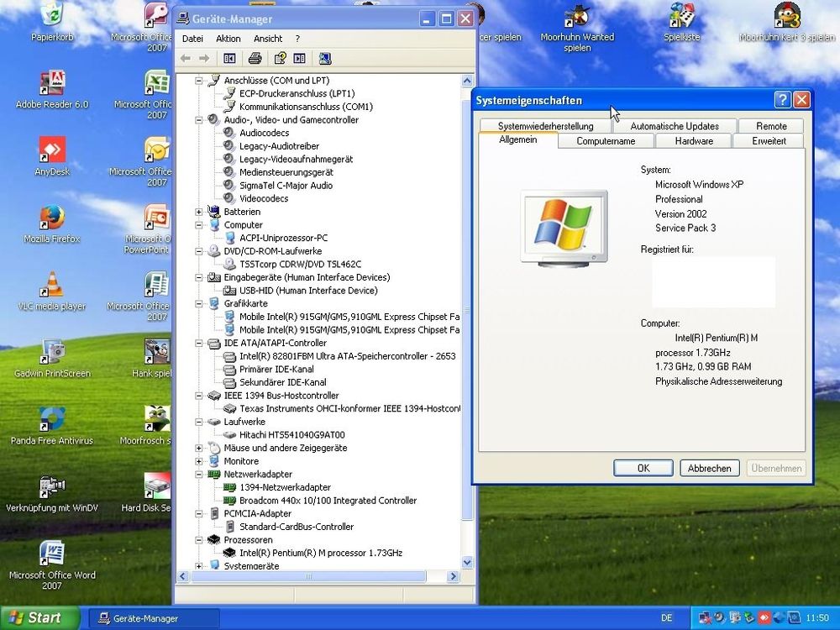Screen dimensions: 840x630
Task: Click the Print icon in Geräte-Manager toolbar
Action: point(255,59)
